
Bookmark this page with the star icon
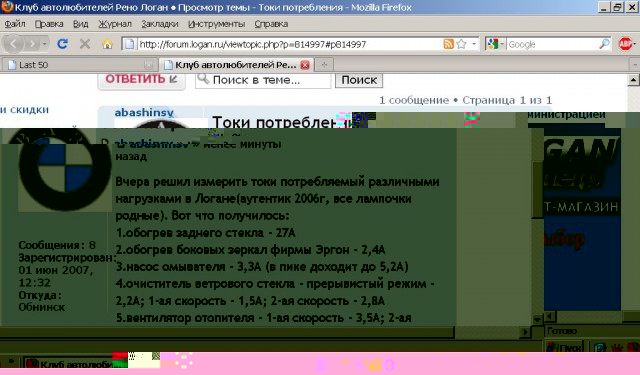pyautogui.click(x=462, y=44)
